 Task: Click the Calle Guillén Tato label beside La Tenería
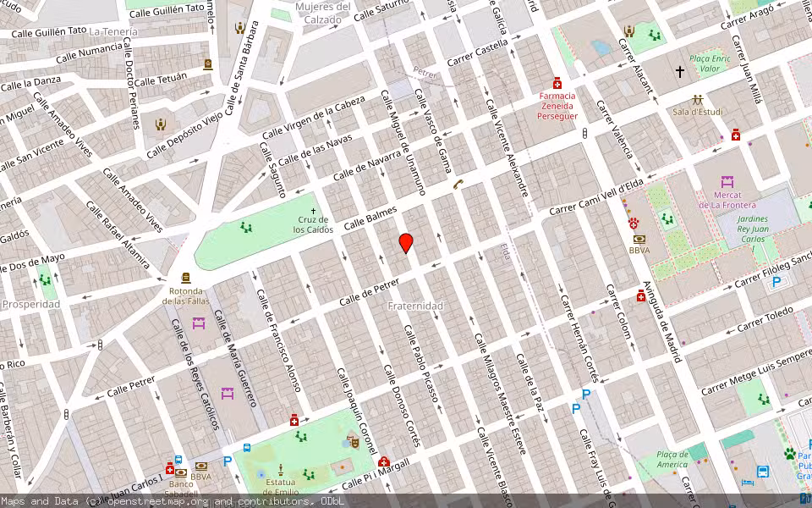[49, 31]
